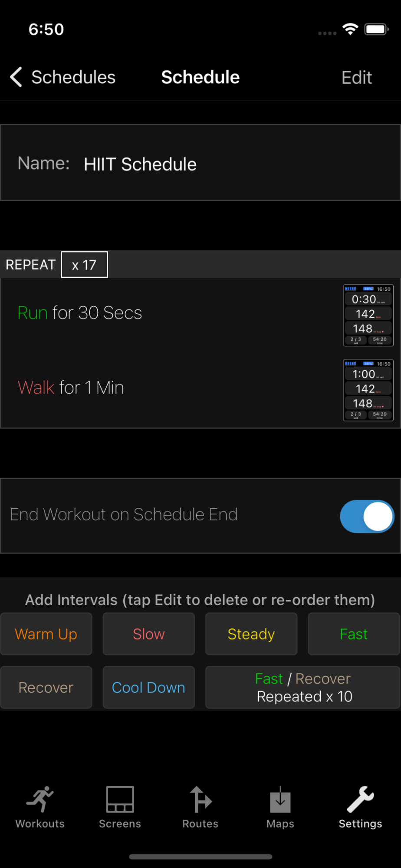Tap the battery status icon
The width and height of the screenshot is (401, 868).
(376, 29)
